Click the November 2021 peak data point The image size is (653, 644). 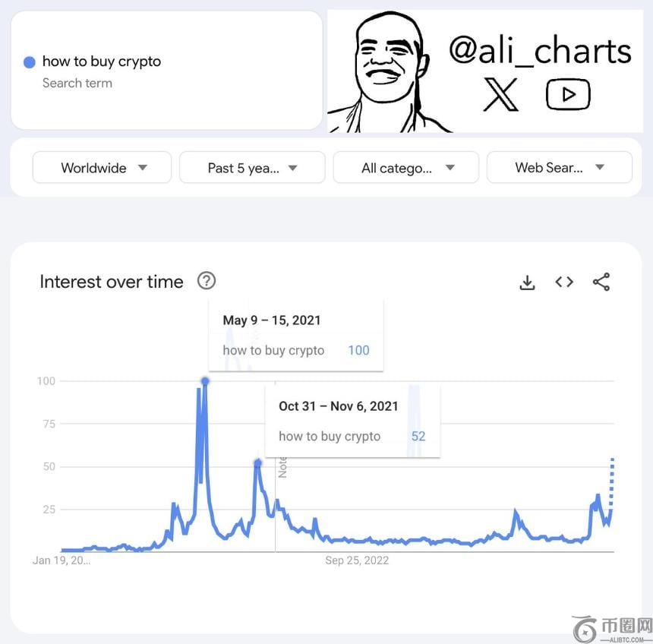[258, 462]
